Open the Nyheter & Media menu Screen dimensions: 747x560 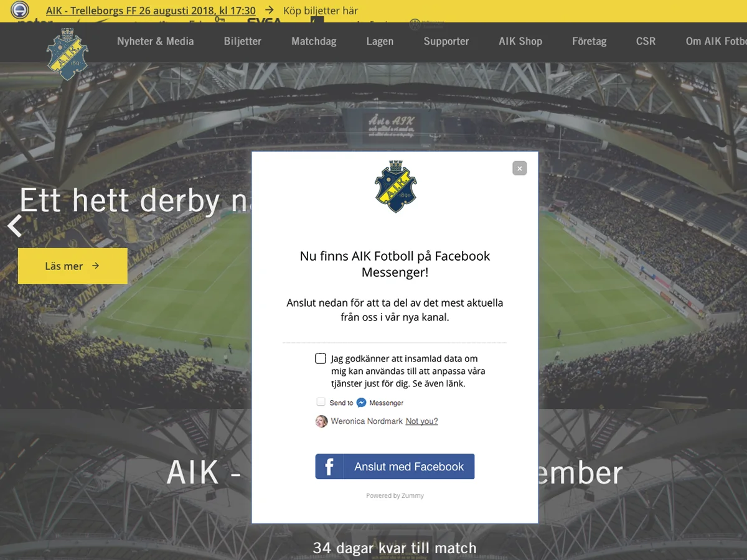tap(156, 41)
